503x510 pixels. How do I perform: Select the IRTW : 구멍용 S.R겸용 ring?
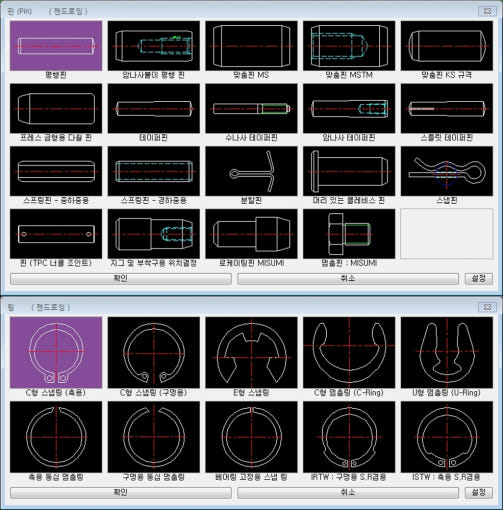(349, 437)
